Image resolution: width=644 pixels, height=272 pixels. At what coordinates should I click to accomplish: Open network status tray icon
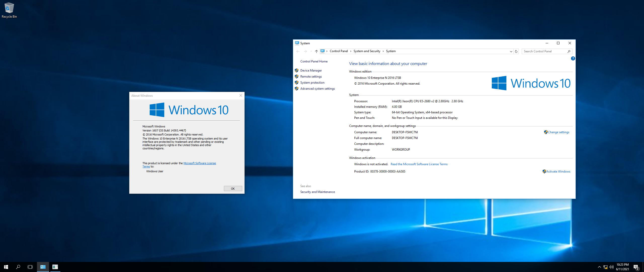[606, 267]
